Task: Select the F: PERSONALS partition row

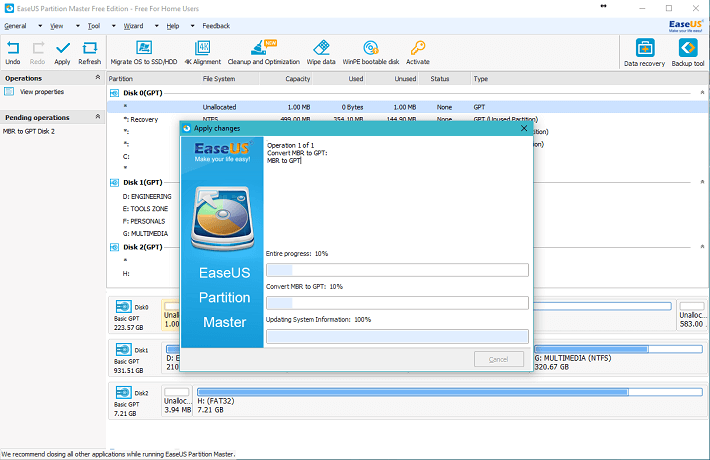Action: pyautogui.click(x=144, y=221)
